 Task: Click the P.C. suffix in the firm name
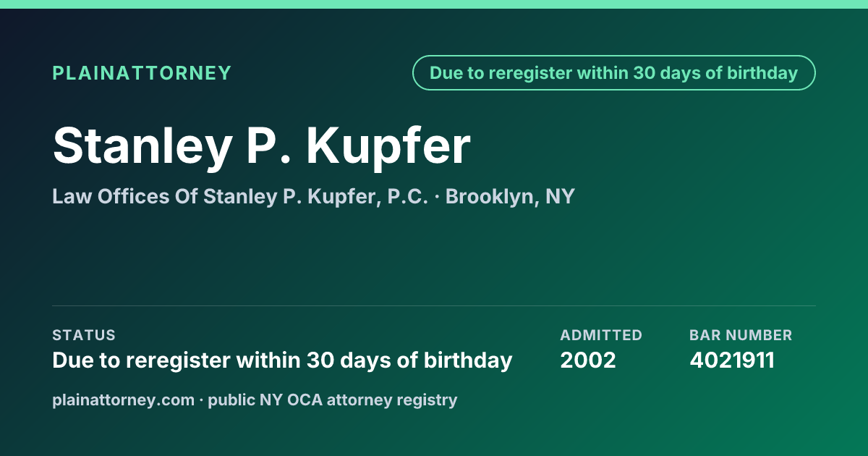(408, 196)
